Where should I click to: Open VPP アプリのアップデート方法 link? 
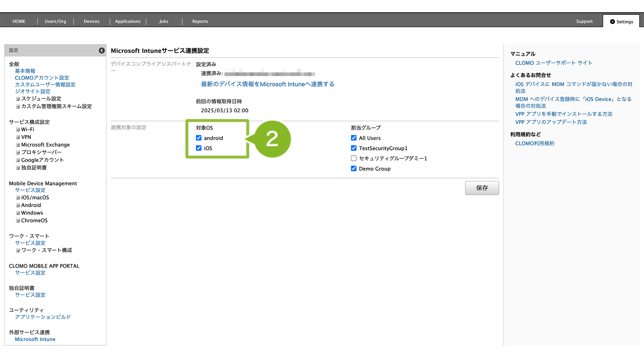[x=551, y=122]
